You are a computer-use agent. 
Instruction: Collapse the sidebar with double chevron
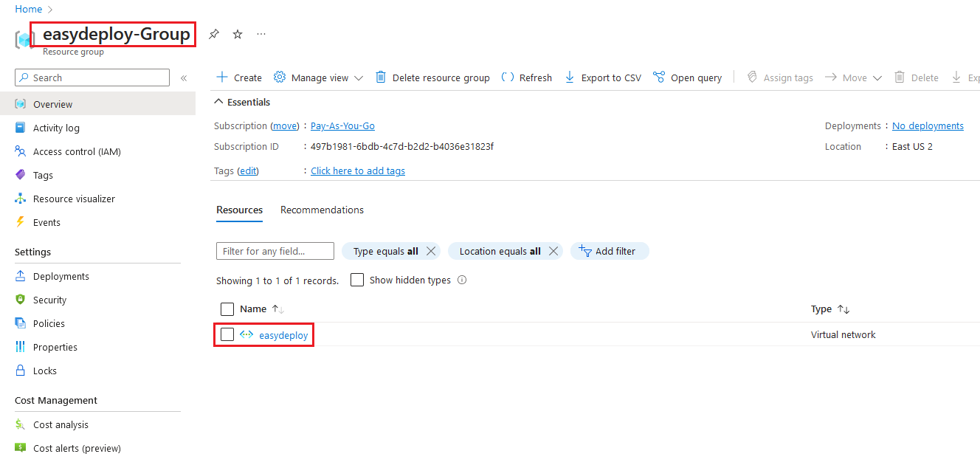pos(184,77)
